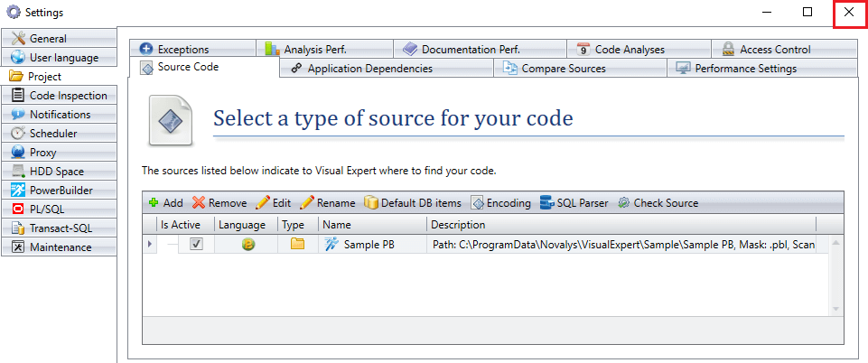
Task: Remove the selected source with red X
Action: pyautogui.click(x=219, y=203)
